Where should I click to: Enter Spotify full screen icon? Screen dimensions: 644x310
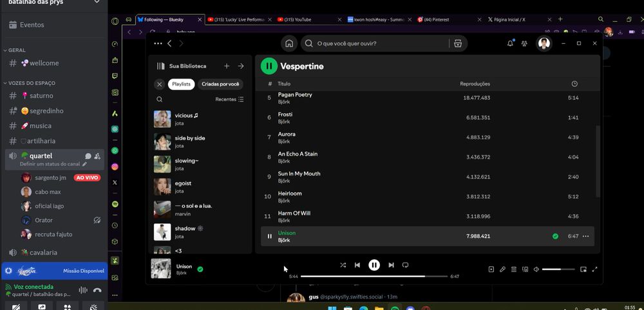[594, 269]
